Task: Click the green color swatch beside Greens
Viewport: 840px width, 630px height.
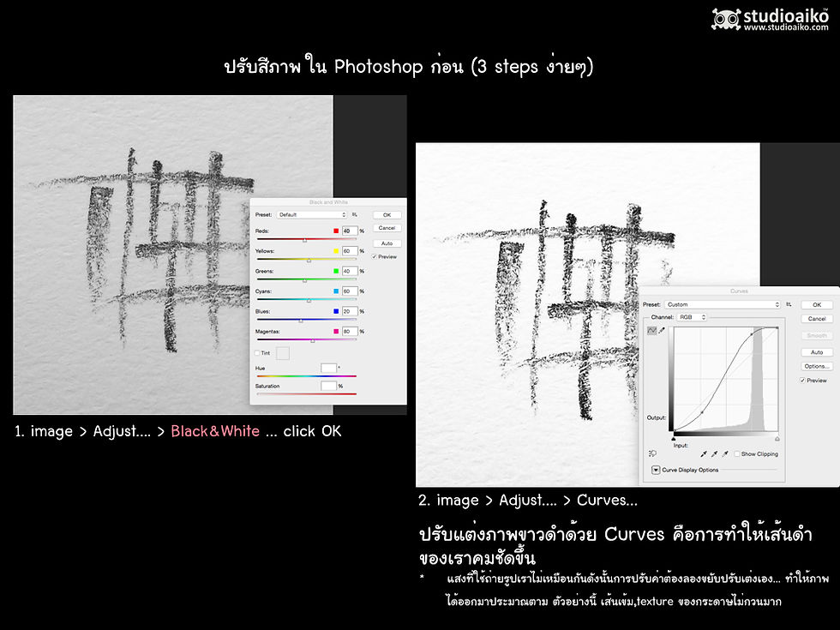Action: (336, 271)
